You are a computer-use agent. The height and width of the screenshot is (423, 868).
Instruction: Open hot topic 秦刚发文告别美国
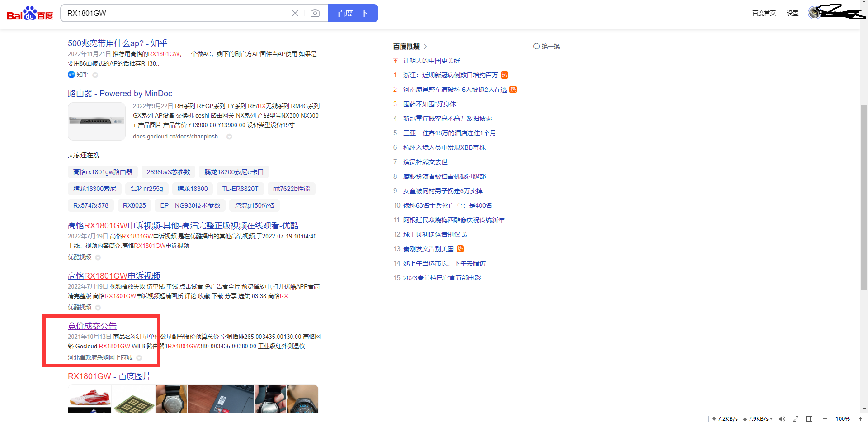point(429,249)
